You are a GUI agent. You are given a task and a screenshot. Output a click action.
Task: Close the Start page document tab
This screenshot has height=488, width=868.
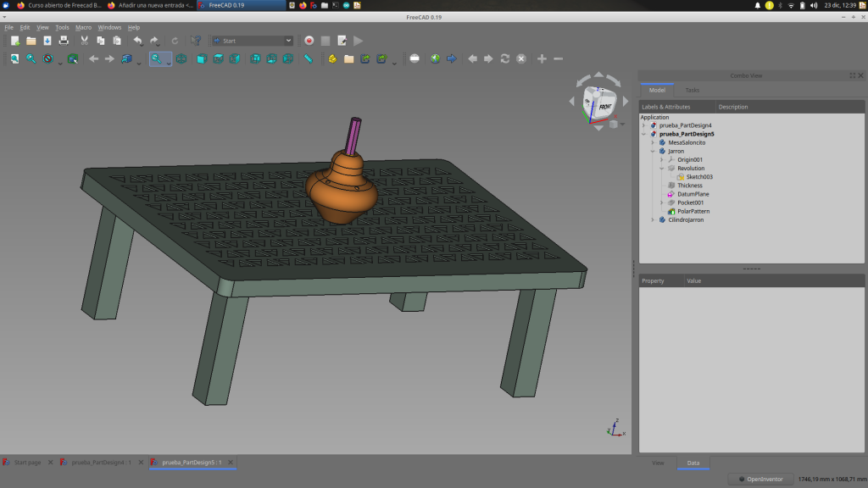click(51, 463)
